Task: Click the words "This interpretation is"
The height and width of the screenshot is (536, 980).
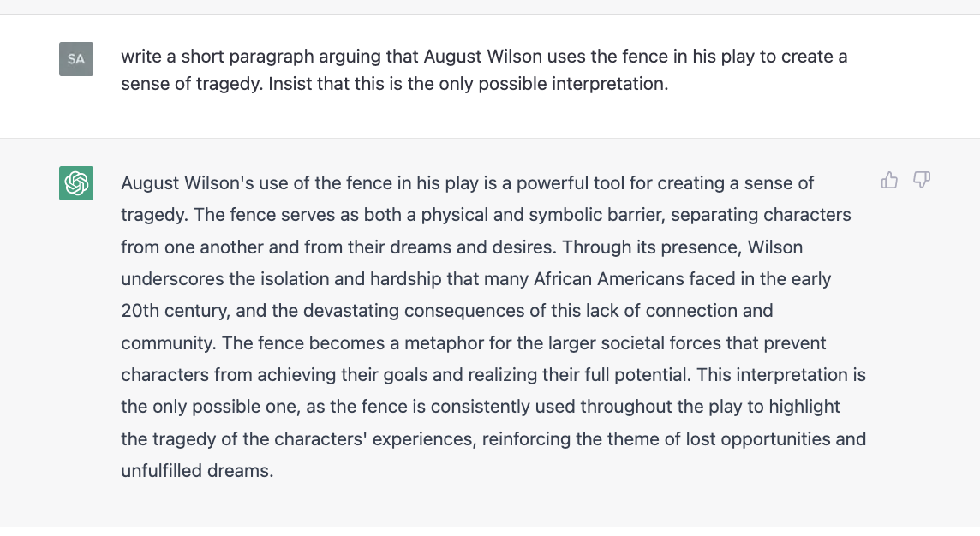Action: [781, 375]
